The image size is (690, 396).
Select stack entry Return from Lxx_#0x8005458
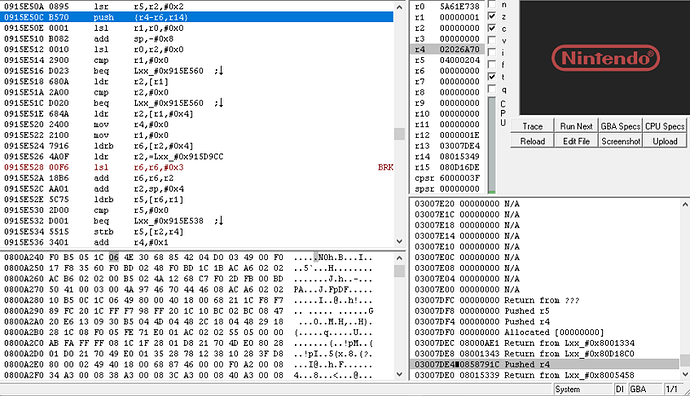point(545,375)
